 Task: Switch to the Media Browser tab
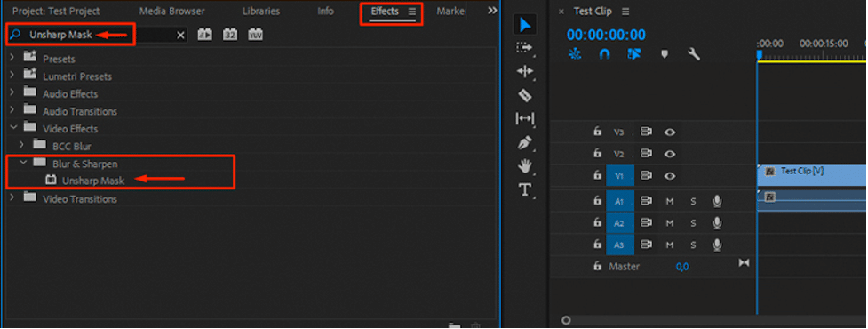click(171, 11)
